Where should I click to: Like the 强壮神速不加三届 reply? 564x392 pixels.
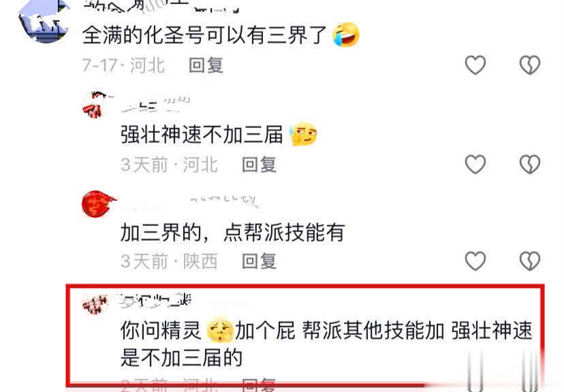pos(475,165)
